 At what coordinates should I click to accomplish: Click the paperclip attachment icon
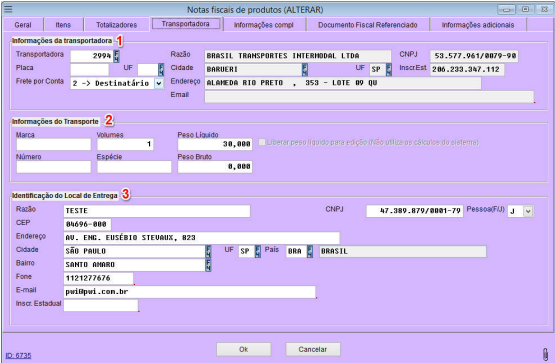[x=545, y=353]
